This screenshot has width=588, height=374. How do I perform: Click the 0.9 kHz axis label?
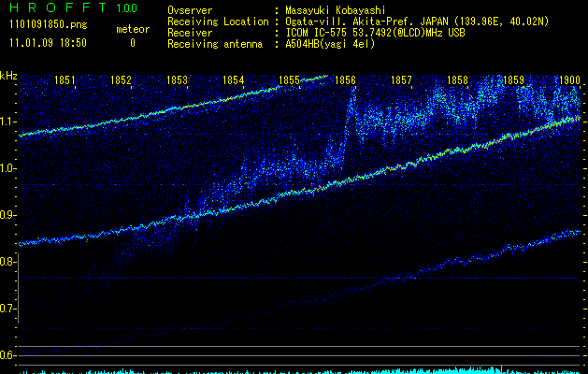coord(7,215)
